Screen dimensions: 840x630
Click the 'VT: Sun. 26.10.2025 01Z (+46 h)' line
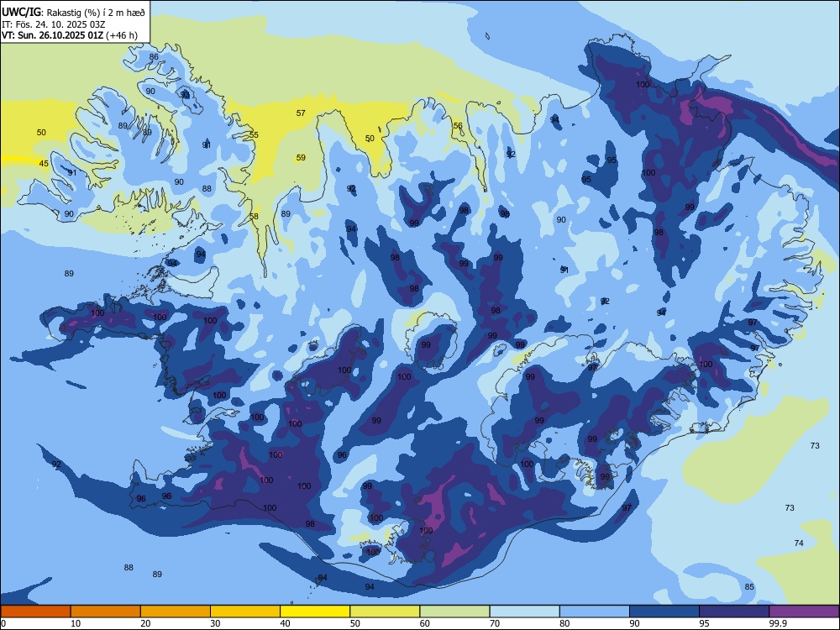point(69,35)
